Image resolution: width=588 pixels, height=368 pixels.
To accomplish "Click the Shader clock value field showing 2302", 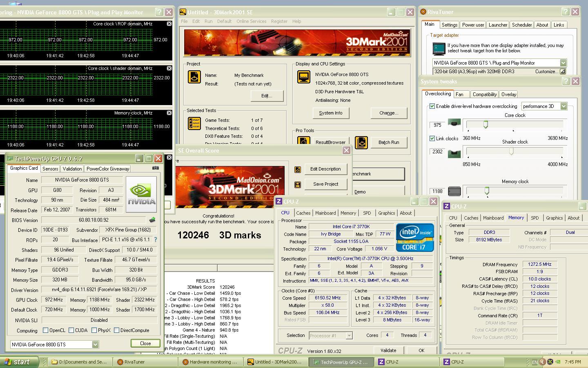I will coord(437,151).
